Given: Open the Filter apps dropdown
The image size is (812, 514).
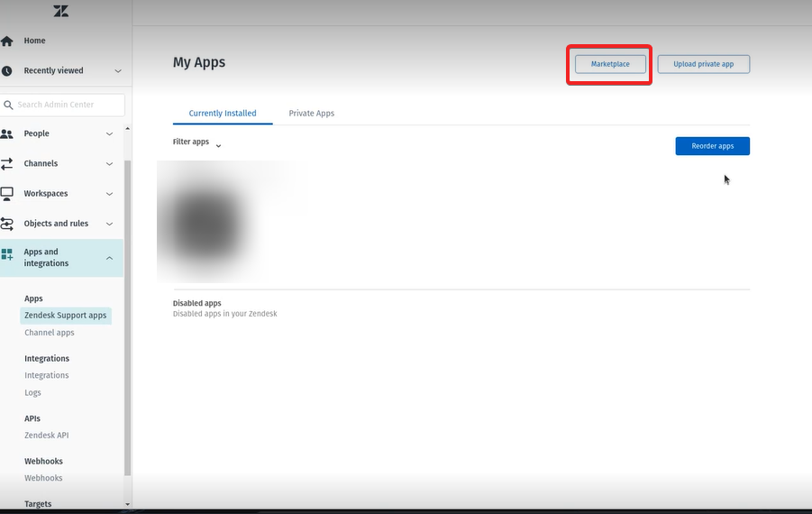Looking at the screenshot, I should pyautogui.click(x=197, y=142).
